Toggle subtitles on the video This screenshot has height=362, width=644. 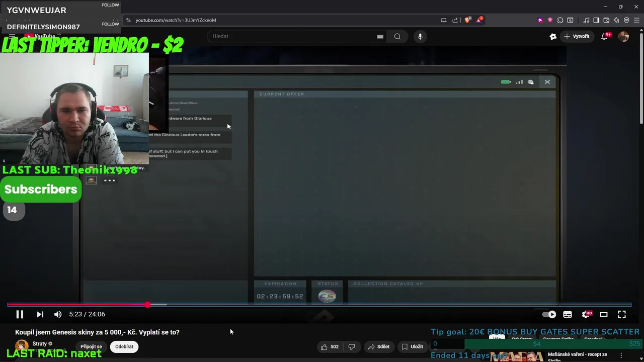coord(568,314)
